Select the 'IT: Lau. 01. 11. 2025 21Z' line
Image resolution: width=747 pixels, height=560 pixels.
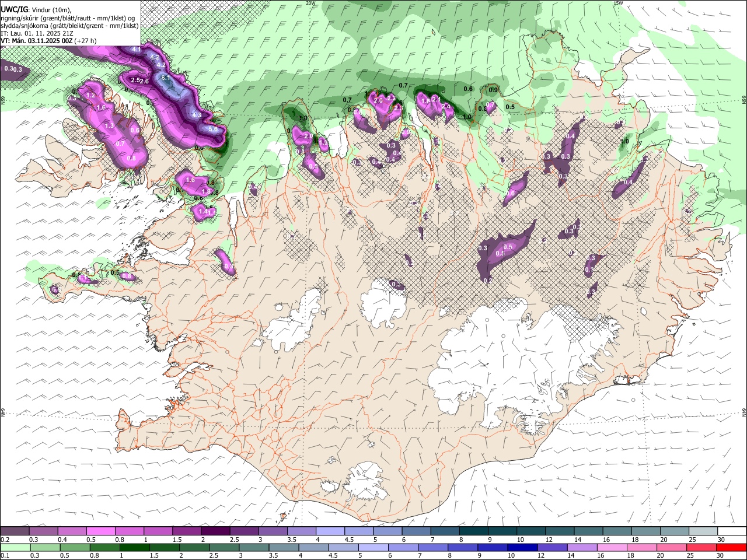pos(36,33)
